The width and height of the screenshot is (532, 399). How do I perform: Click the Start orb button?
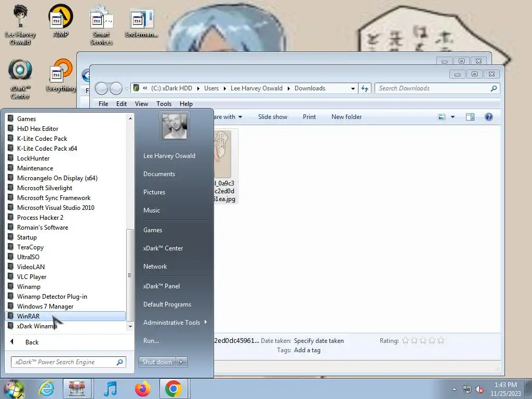click(14, 389)
